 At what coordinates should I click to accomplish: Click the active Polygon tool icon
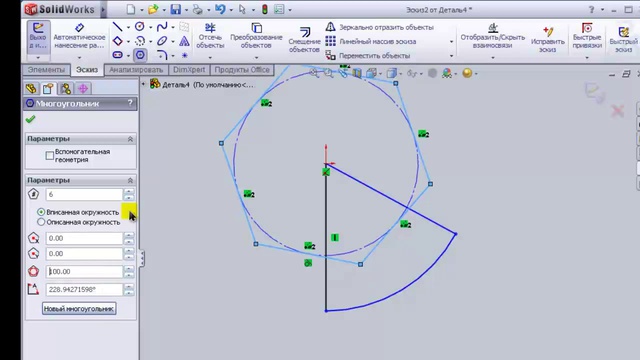[x=140, y=55]
